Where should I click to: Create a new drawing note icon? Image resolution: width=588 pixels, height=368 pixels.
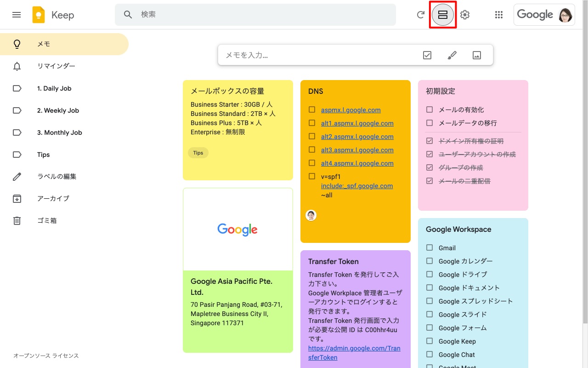click(x=452, y=55)
